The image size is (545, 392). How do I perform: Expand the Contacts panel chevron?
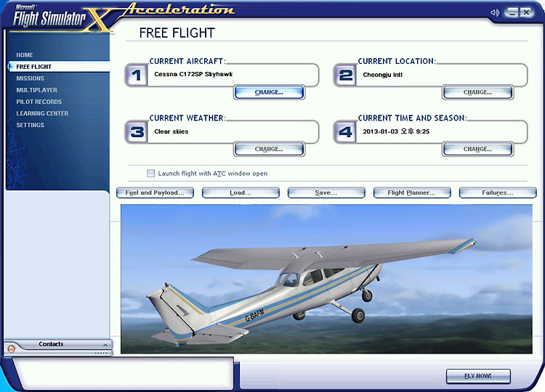tap(105, 345)
